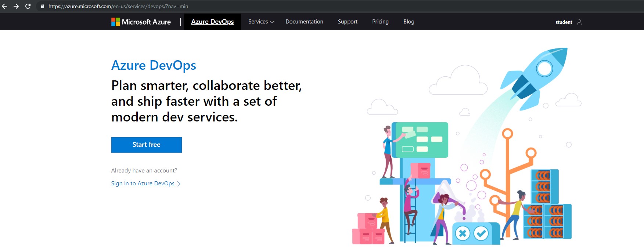Click the Start free button
Image resolution: width=644 pixels, height=251 pixels.
pyautogui.click(x=147, y=145)
